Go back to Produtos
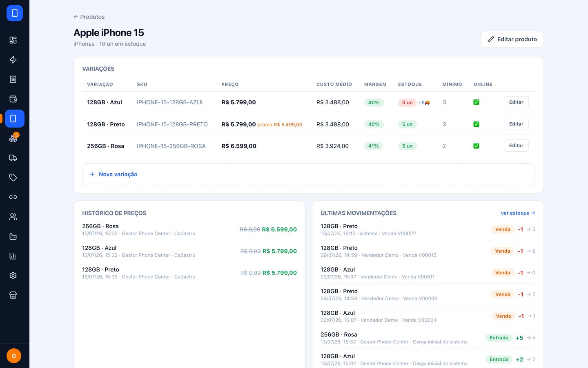The image size is (588, 368). (x=89, y=17)
